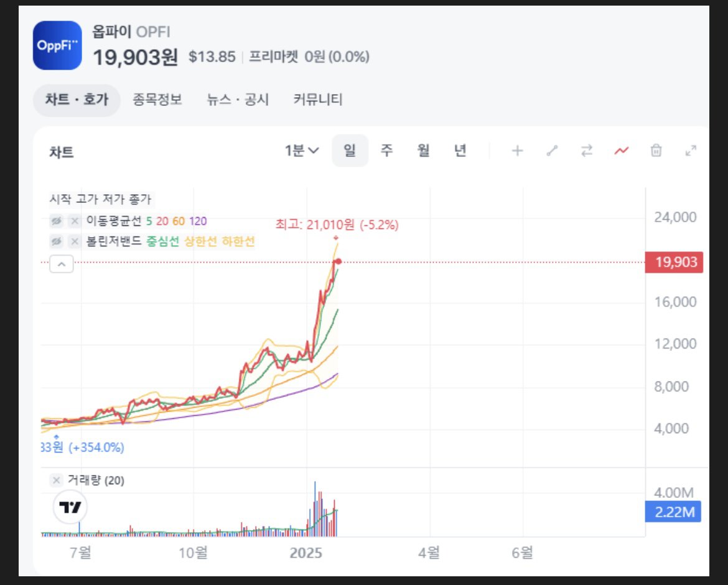
Task: Open the 커뮤니티 tab
Action: [318, 100]
